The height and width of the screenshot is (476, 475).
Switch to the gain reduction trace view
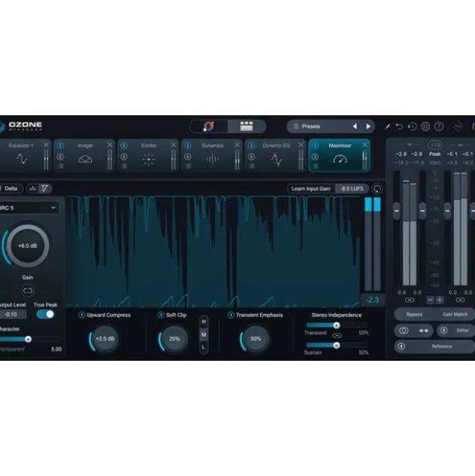point(45,188)
